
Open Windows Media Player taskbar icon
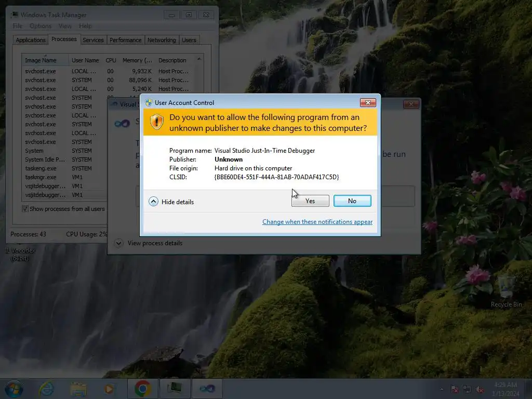pyautogui.click(x=109, y=389)
